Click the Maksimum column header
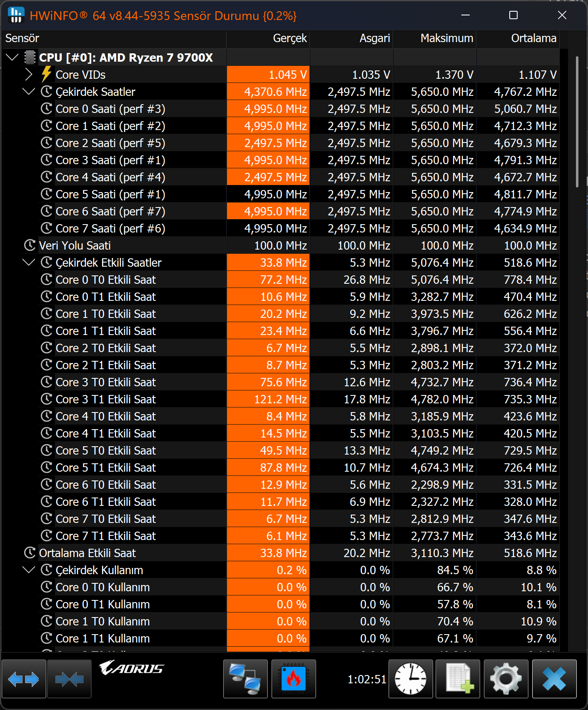This screenshot has height=710, width=588. pyautogui.click(x=435, y=38)
